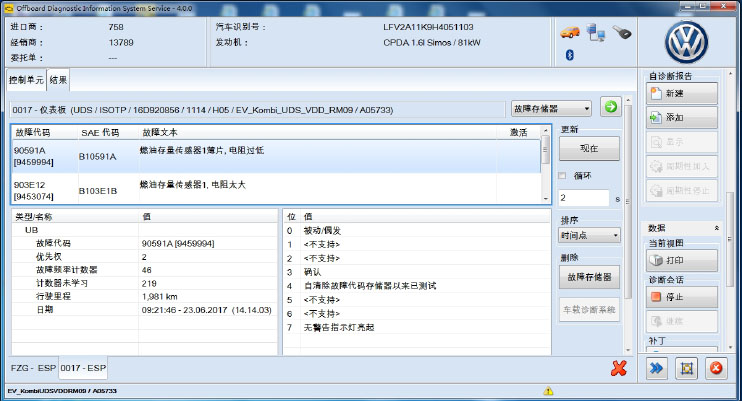Screen dimensions: 742x401
Task: Click the fullscreen frame icon button
Action: tap(687, 368)
